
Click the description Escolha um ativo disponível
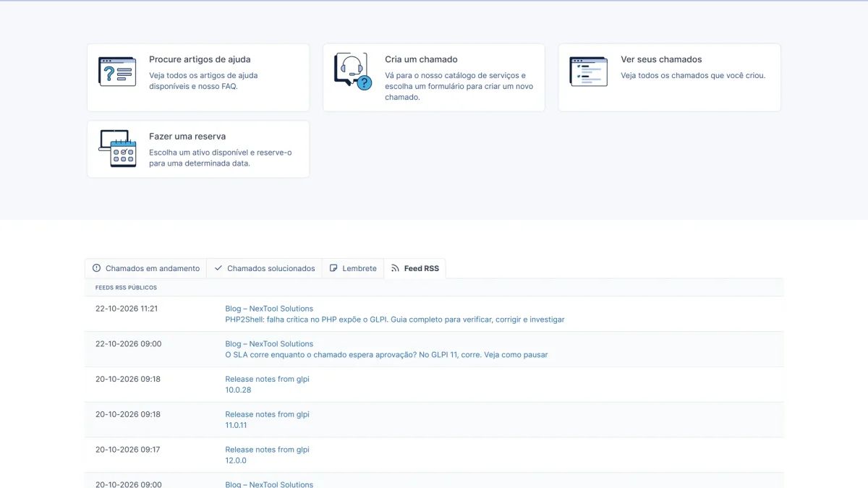221,158
